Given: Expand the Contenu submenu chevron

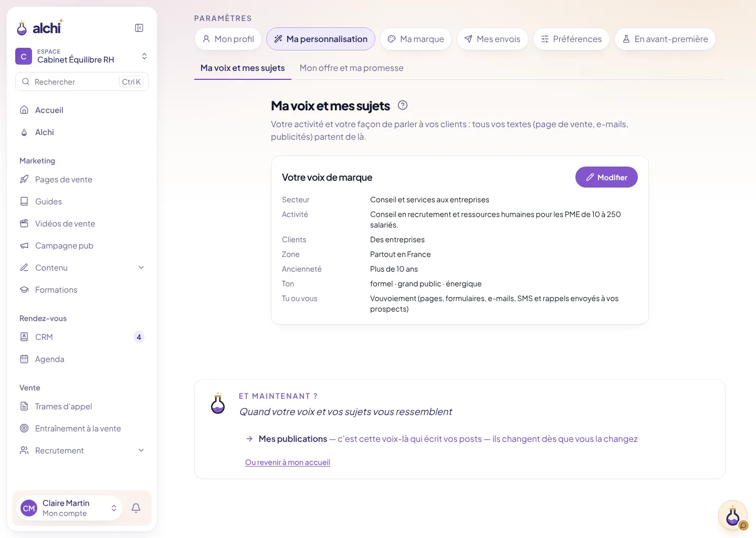Looking at the screenshot, I should point(141,267).
